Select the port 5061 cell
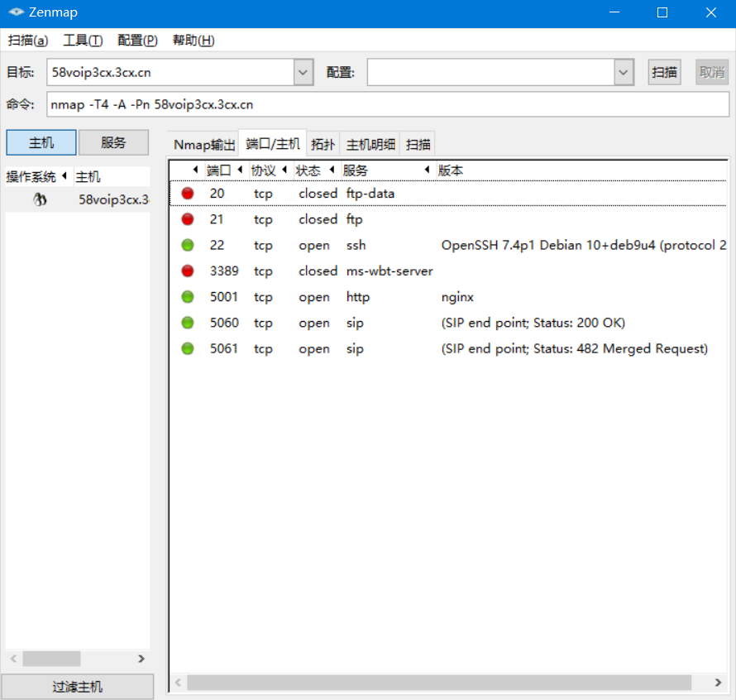The image size is (736, 700). tap(224, 348)
